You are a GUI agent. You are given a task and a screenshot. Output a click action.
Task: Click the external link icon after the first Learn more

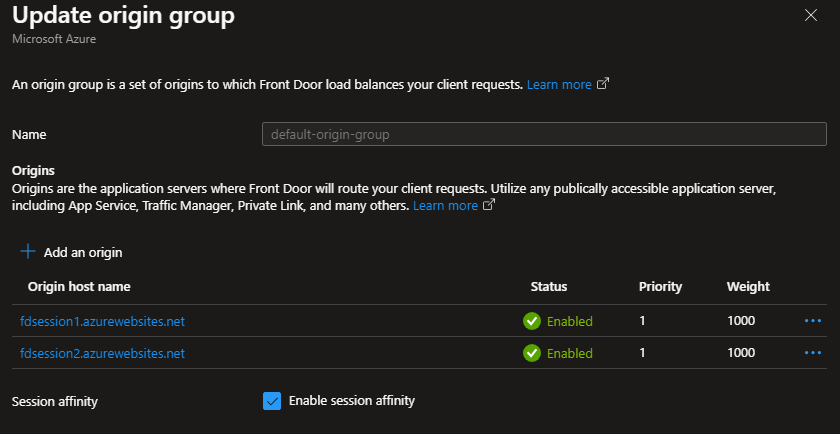pos(603,84)
